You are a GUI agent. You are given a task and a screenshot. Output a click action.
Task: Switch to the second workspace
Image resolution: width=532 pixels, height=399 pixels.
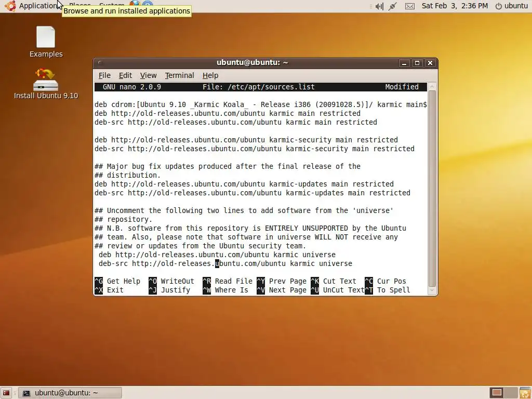(511, 393)
